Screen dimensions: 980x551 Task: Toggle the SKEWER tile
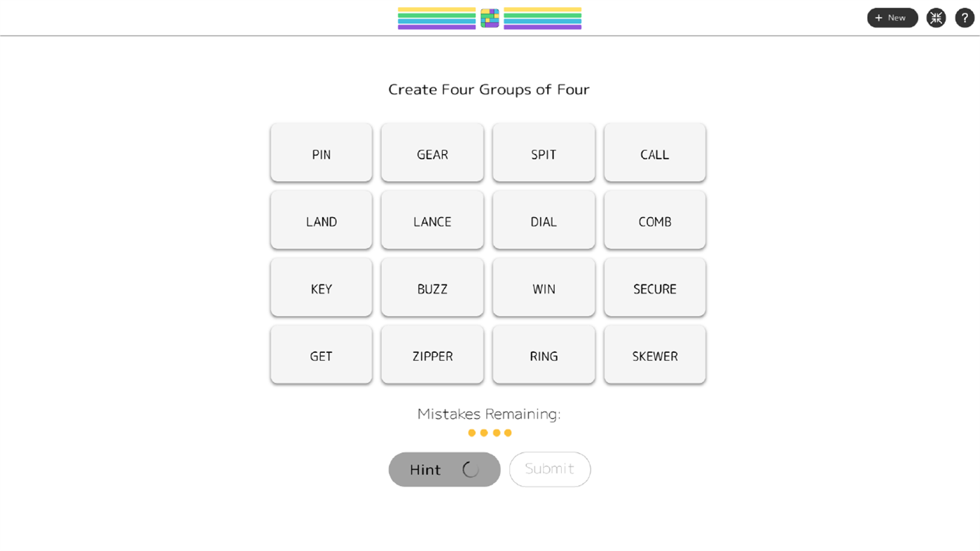coord(654,356)
